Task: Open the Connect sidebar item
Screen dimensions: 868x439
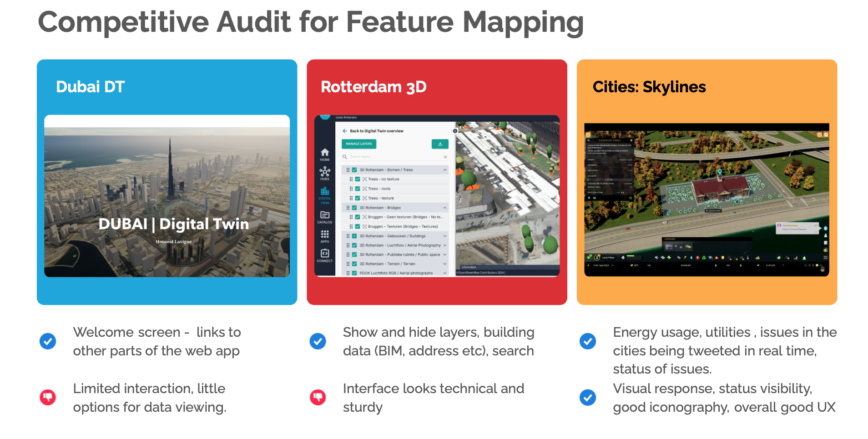Action: [324, 255]
